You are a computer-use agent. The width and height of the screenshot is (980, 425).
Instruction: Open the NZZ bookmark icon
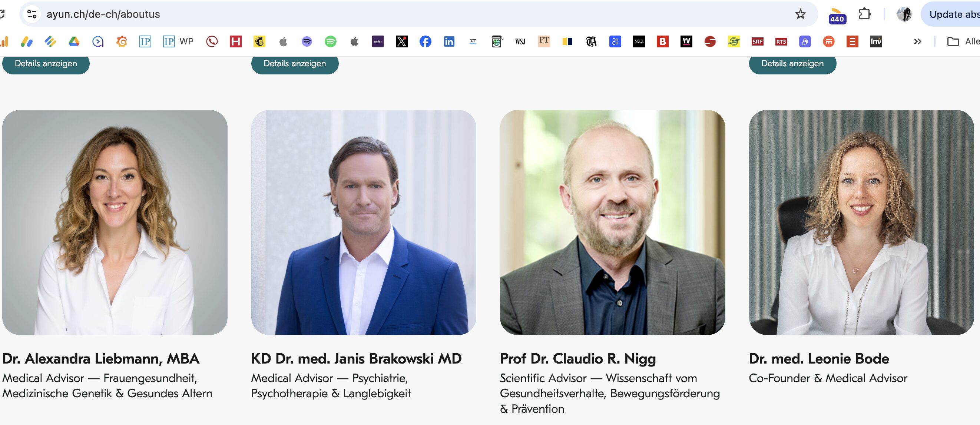click(639, 41)
